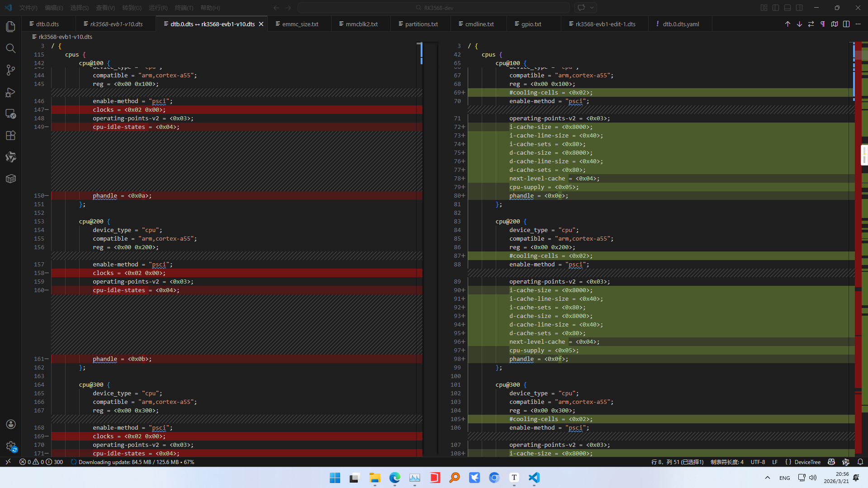Toggle whitespace trimming paragraph icon in diff
This screenshot has height=488, width=868.
823,24
